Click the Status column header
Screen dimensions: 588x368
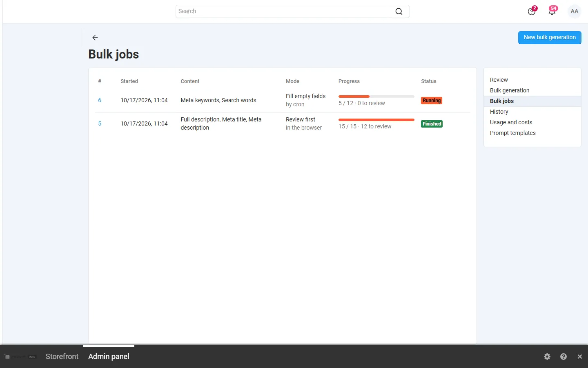pyautogui.click(x=429, y=81)
